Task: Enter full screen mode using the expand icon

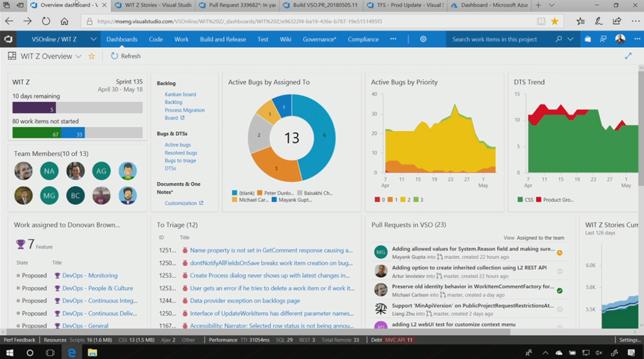Action: 628,56
